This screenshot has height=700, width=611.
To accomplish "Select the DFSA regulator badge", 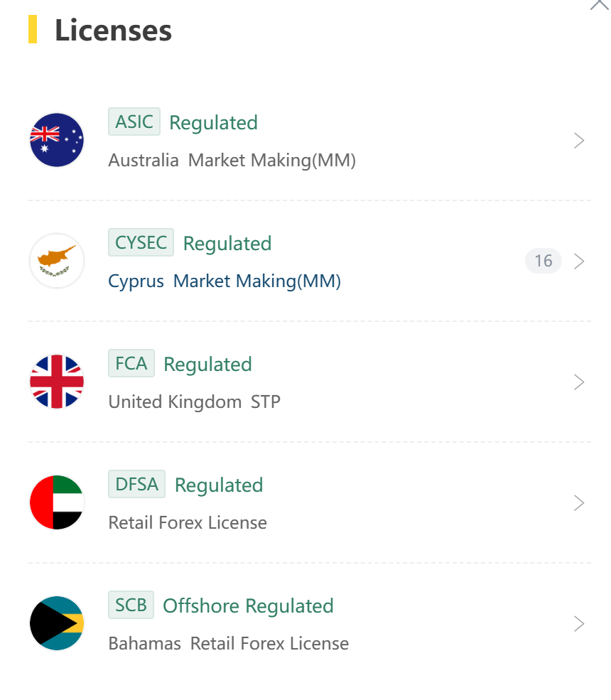I will [x=136, y=484].
